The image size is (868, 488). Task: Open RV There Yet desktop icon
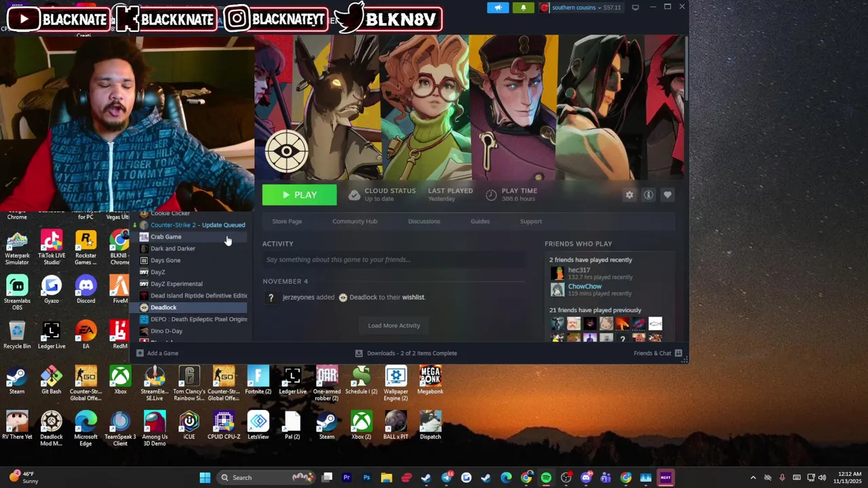tap(17, 425)
